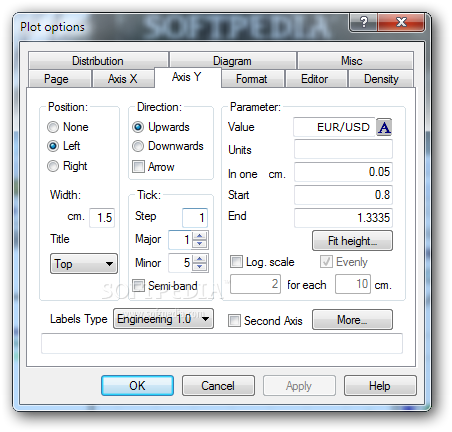
Task: Switch to the Distribution tab
Action: (98, 61)
